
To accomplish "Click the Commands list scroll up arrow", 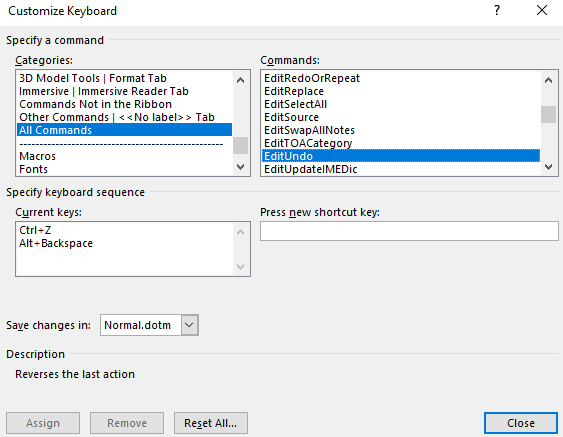I will (x=548, y=80).
